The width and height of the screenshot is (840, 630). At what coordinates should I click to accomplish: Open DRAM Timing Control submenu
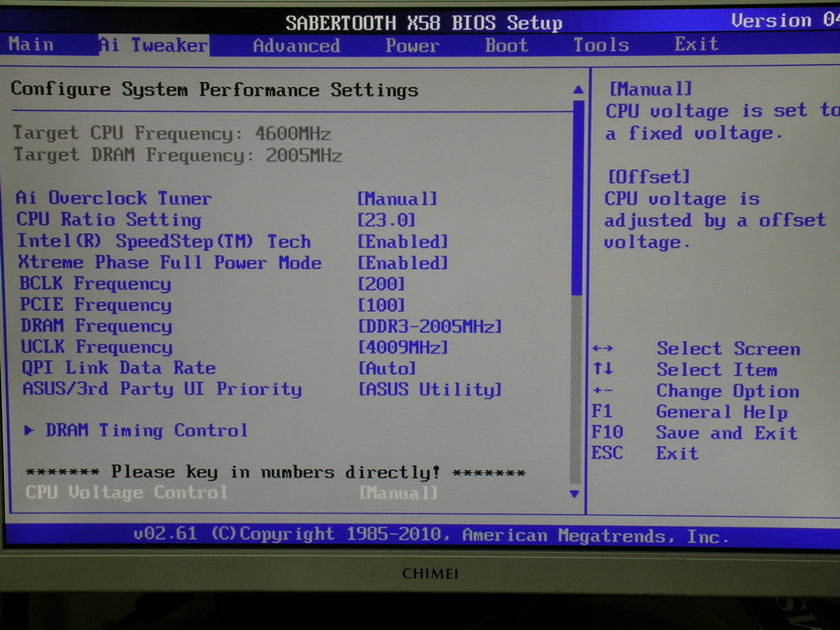coord(146,430)
